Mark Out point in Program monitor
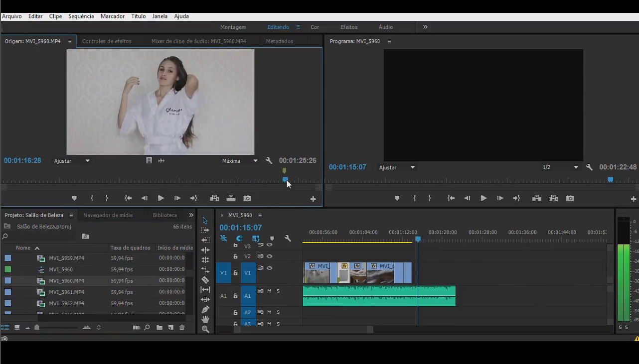Viewport: 639px width, 364px height. click(430, 198)
